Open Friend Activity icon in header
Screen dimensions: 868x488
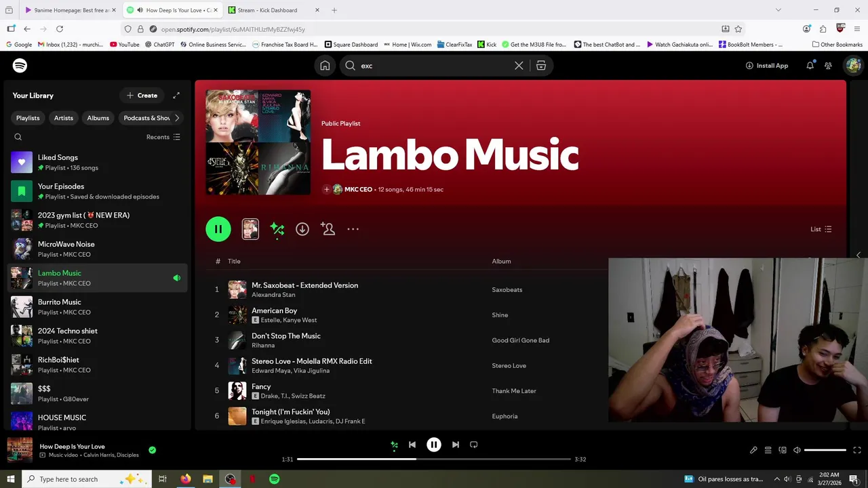point(828,66)
